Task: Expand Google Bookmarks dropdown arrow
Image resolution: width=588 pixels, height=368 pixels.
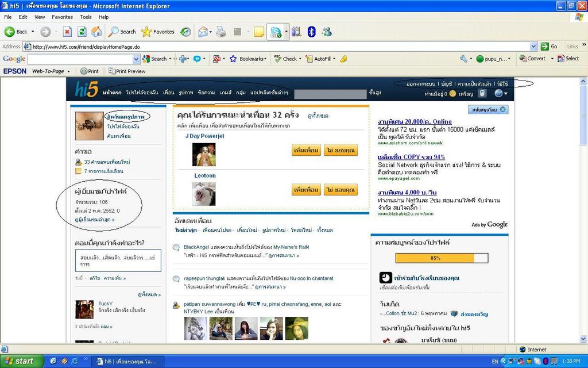Action: click(x=265, y=59)
